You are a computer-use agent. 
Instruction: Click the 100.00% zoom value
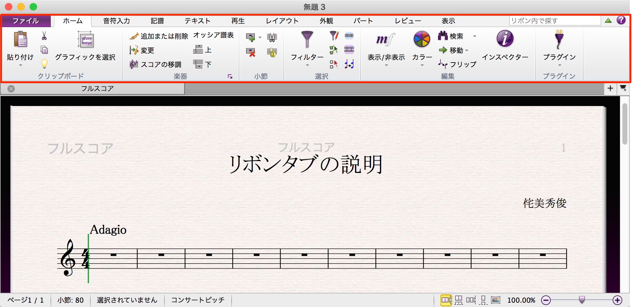coord(521,300)
